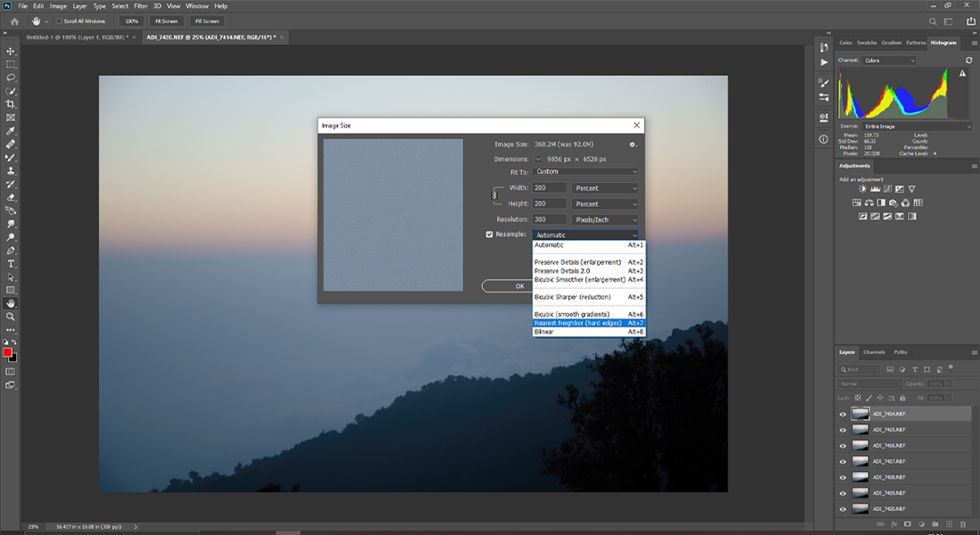Switch to Untitled-1 document tab
Image resolution: width=980 pixels, height=535 pixels.
click(77, 37)
